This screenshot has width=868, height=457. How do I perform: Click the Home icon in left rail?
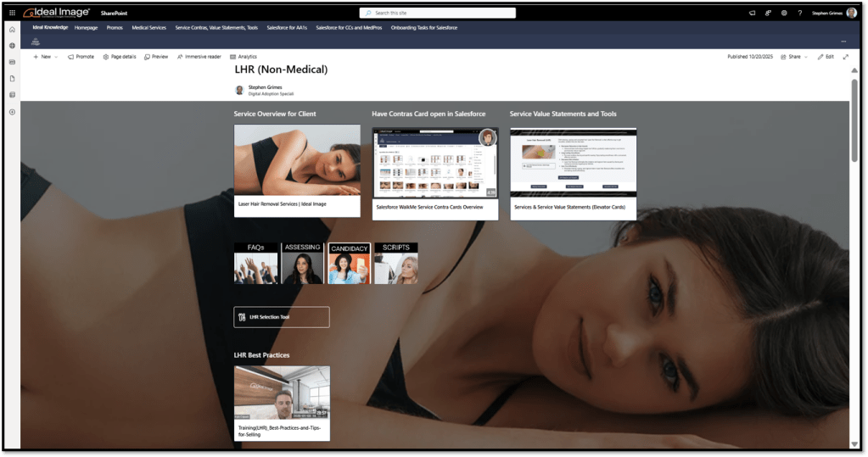click(12, 30)
